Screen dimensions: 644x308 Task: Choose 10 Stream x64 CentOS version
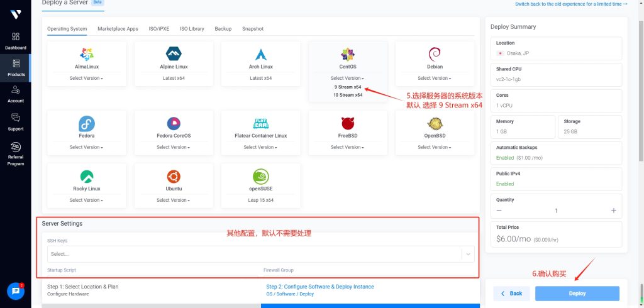(348, 95)
